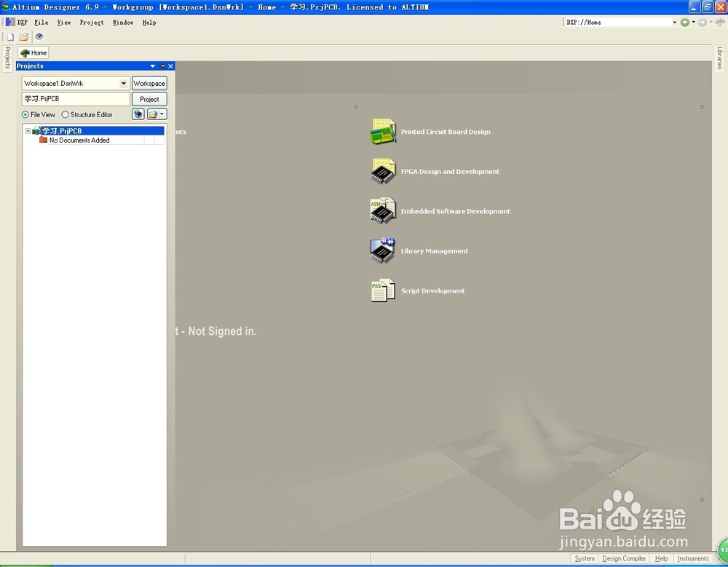Open the Workspace1.DsnWrk dropdown
Image resolution: width=728 pixels, height=567 pixels.
coord(124,84)
